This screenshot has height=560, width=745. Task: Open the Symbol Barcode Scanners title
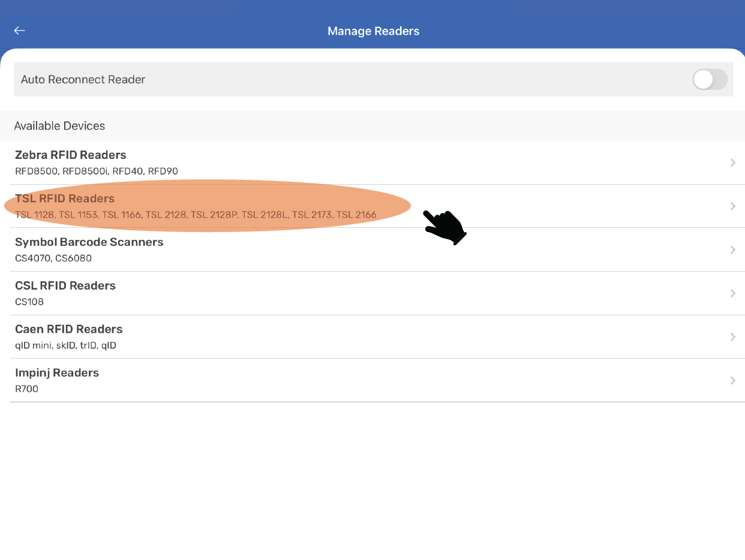89,242
